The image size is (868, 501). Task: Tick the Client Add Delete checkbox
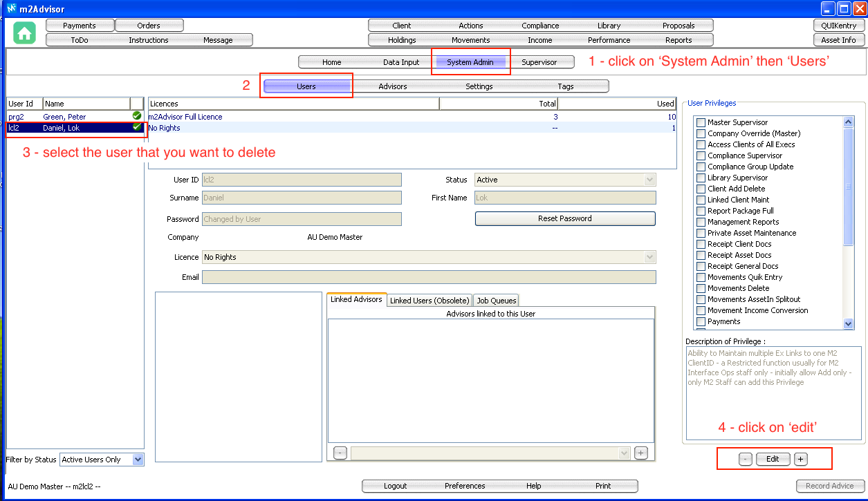tap(701, 189)
